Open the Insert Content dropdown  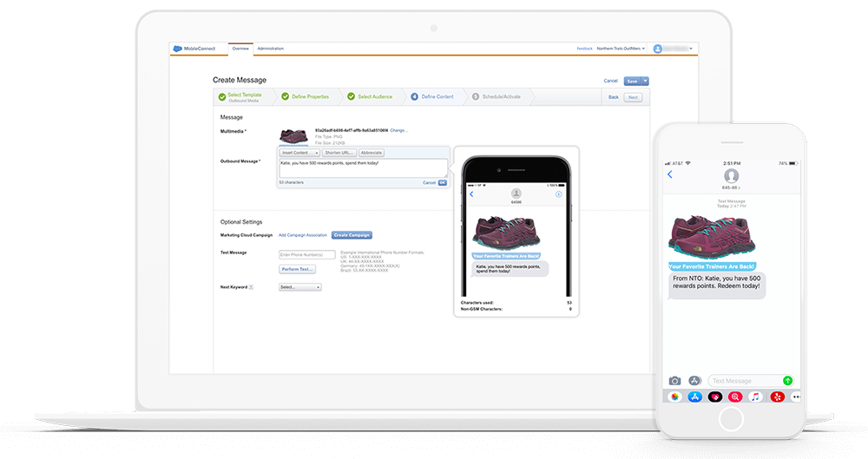[x=299, y=153]
